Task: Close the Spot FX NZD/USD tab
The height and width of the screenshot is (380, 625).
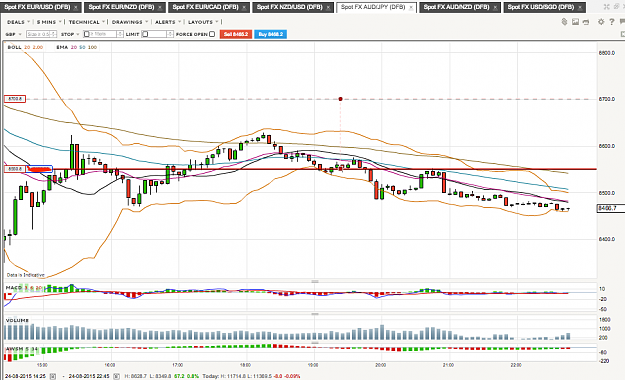Action: pyautogui.click(x=328, y=8)
